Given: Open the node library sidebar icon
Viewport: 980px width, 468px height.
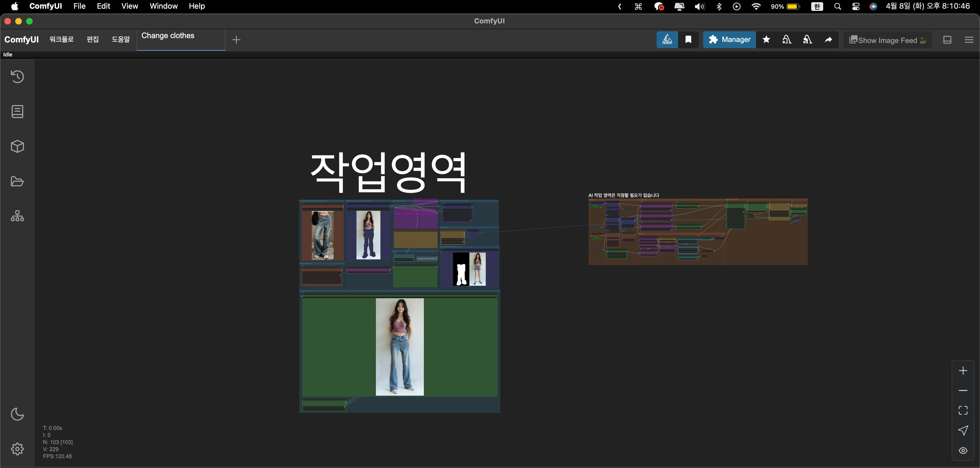Looking at the screenshot, I should tap(17, 111).
